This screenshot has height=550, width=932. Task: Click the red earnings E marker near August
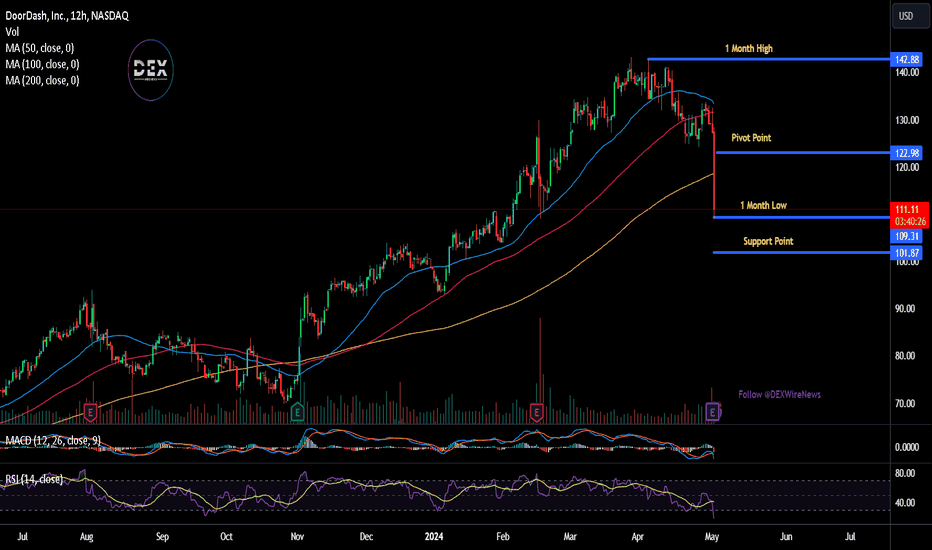90,411
